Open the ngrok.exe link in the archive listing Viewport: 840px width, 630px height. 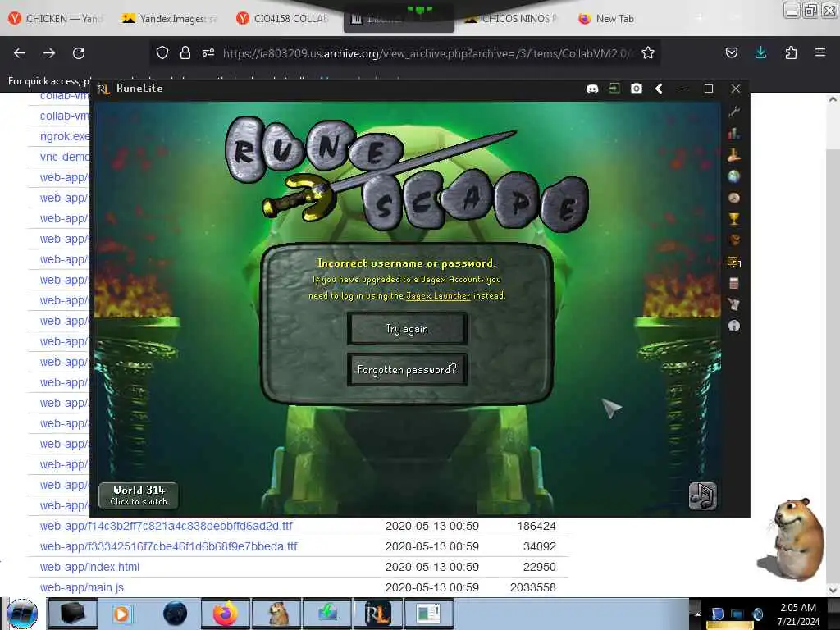(65, 136)
